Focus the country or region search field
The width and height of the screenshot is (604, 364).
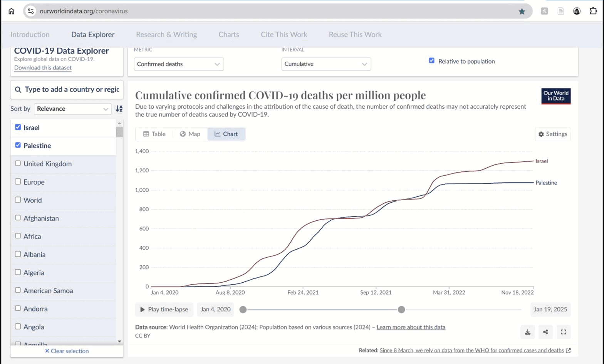tap(71, 89)
